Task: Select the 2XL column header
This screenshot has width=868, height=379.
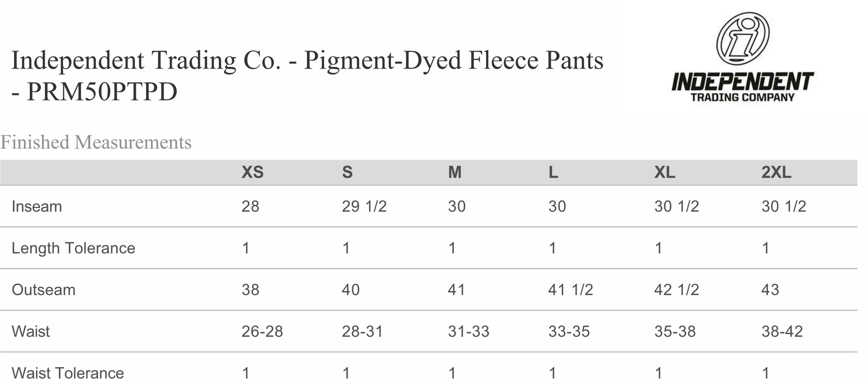Action: (x=776, y=172)
